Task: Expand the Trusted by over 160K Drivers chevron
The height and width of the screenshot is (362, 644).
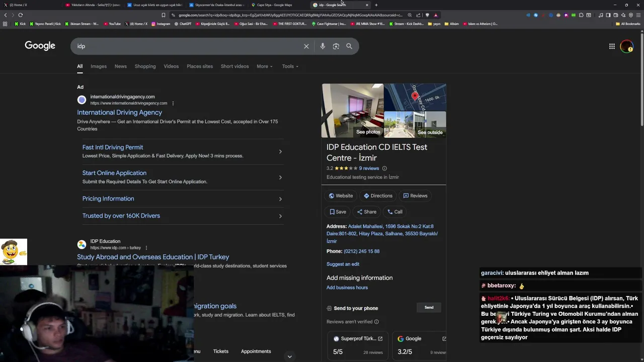Action: click(x=280, y=216)
